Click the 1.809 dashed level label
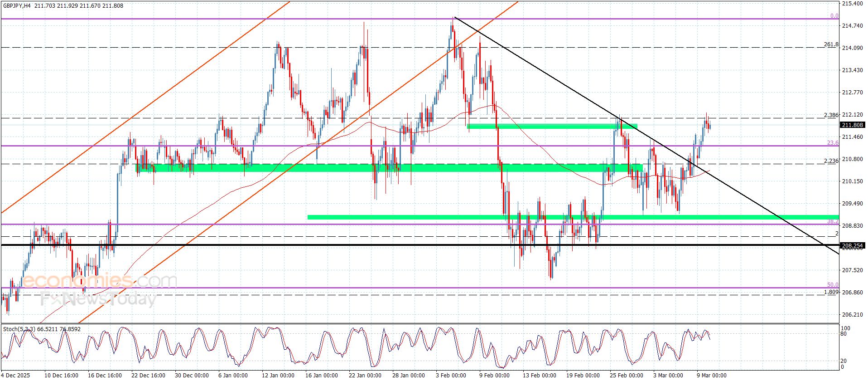This screenshot has width=868, height=381. coord(831,292)
